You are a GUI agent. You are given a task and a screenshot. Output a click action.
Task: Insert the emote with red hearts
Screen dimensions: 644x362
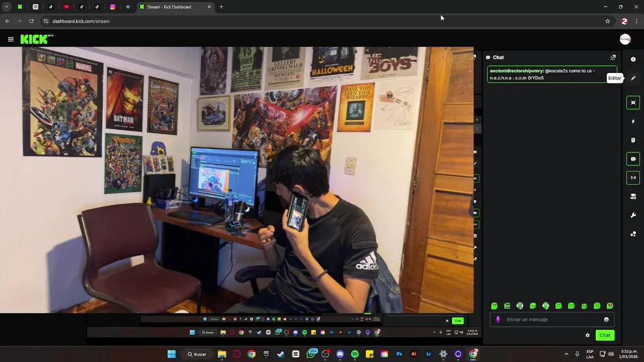[x=610, y=306]
